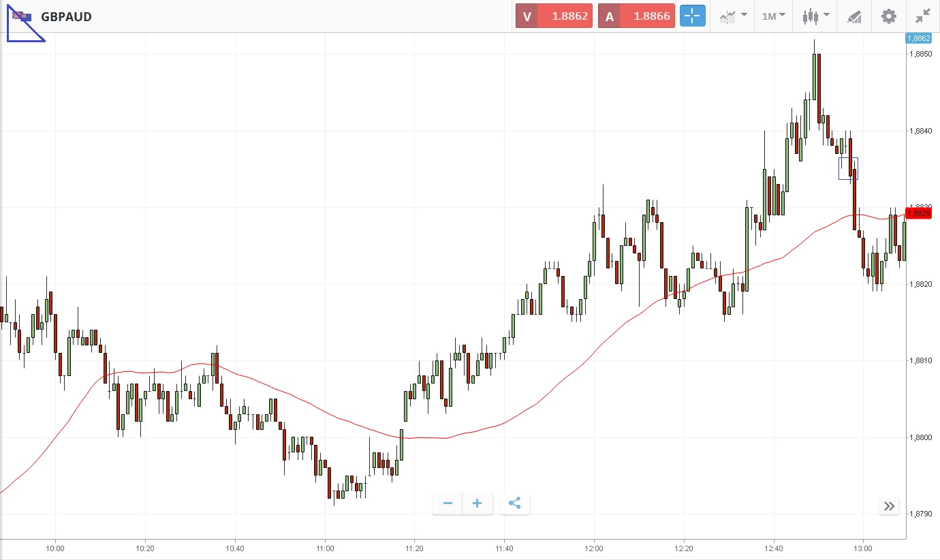Click the blue 1.8862 price tag
This screenshot has height=560, width=940.
coord(919,38)
